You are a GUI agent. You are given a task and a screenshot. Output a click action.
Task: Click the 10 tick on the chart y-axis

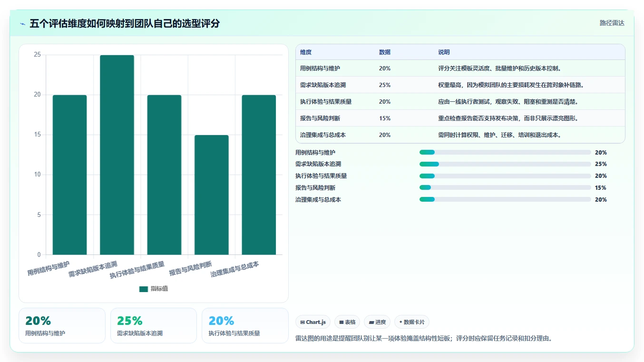point(37,175)
